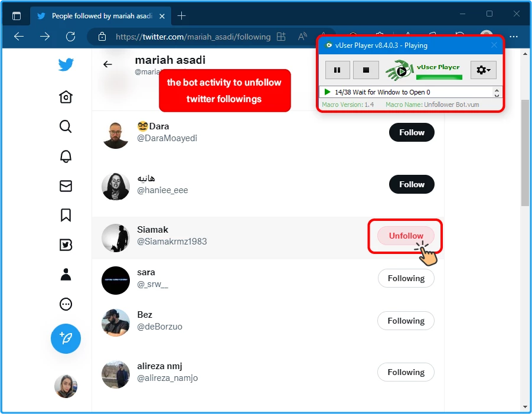Open sara name link
Viewport: 532px width, 414px height.
point(146,272)
